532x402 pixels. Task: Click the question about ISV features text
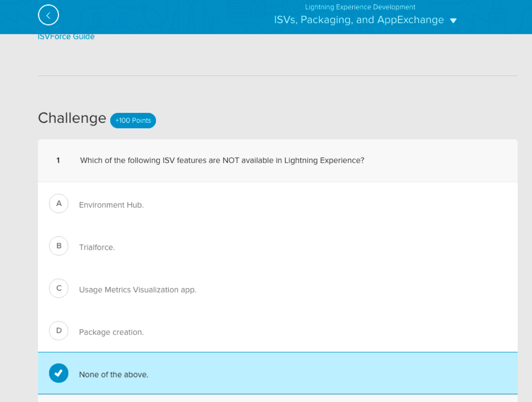click(222, 160)
